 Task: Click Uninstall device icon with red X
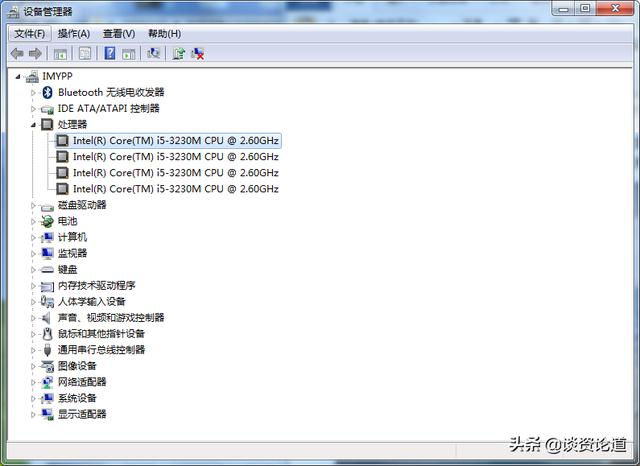198,53
